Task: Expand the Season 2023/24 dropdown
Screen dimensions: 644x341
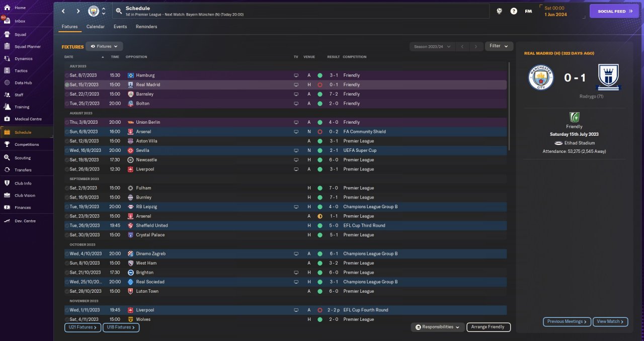Action: (432, 47)
